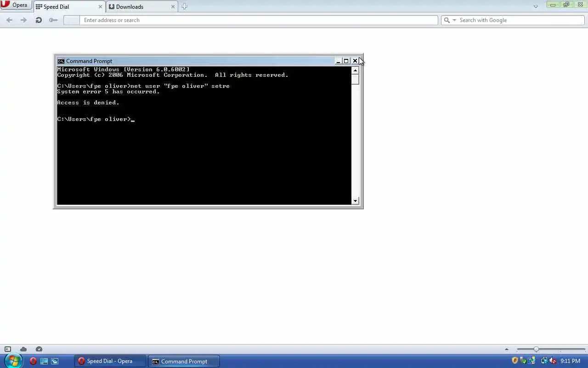Launch Opera from Quick Launch icon
This screenshot has height=368, width=588.
click(x=33, y=361)
